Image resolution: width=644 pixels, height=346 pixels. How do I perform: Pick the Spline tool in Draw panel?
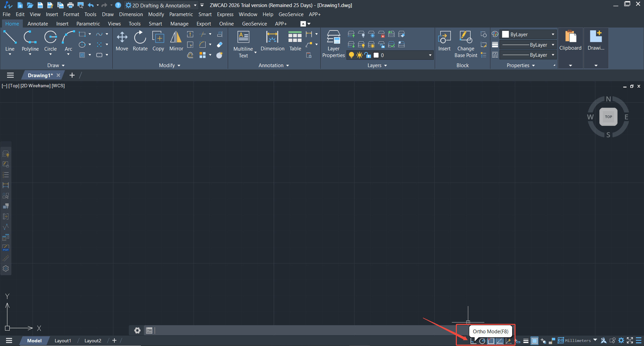pos(99,34)
